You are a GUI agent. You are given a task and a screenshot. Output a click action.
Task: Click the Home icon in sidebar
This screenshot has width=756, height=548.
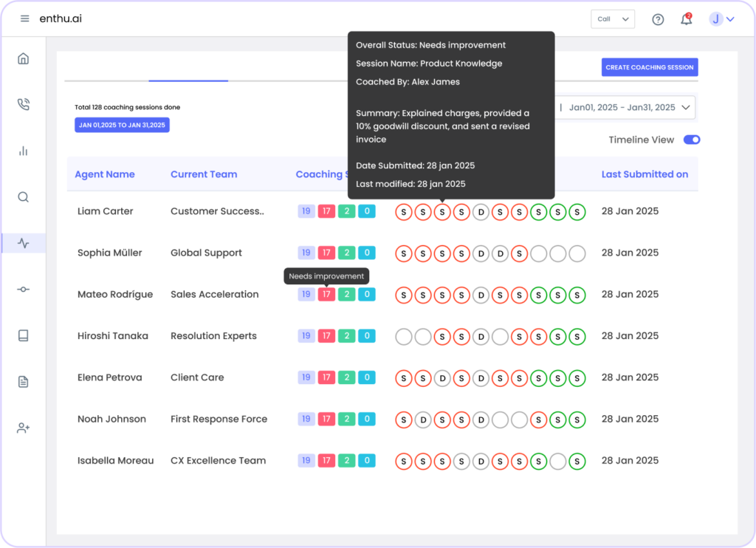[x=24, y=58]
